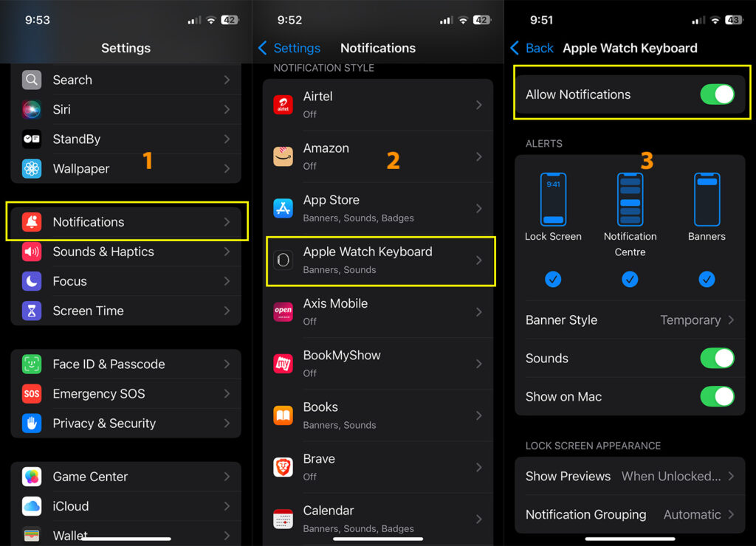Open the Game Center row

(x=126, y=477)
